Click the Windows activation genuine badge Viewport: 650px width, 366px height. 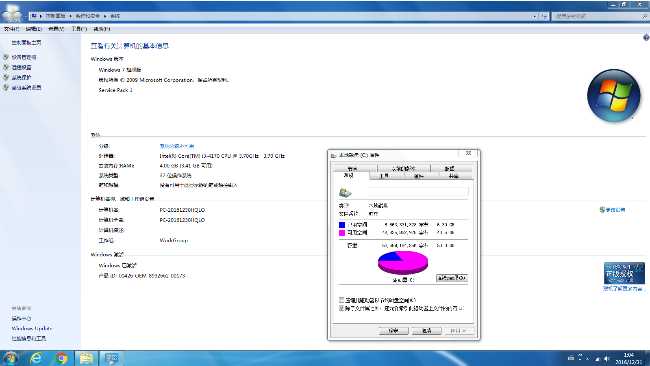point(624,273)
